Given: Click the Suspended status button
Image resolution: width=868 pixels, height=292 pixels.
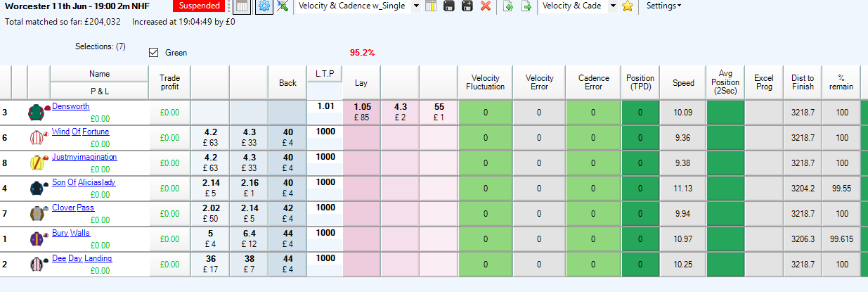Looking at the screenshot, I should coord(199,6).
